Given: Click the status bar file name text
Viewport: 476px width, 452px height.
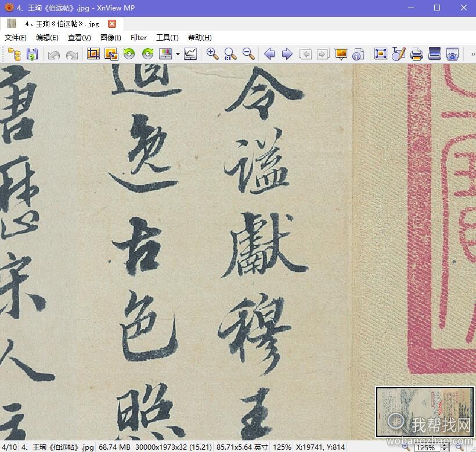Looking at the screenshot, I should click(x=57, y=447).
